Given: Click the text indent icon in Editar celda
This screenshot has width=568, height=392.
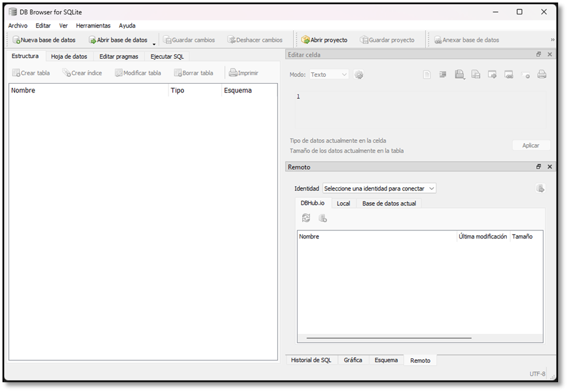Looking at the screenshot, I should (443, 75).
